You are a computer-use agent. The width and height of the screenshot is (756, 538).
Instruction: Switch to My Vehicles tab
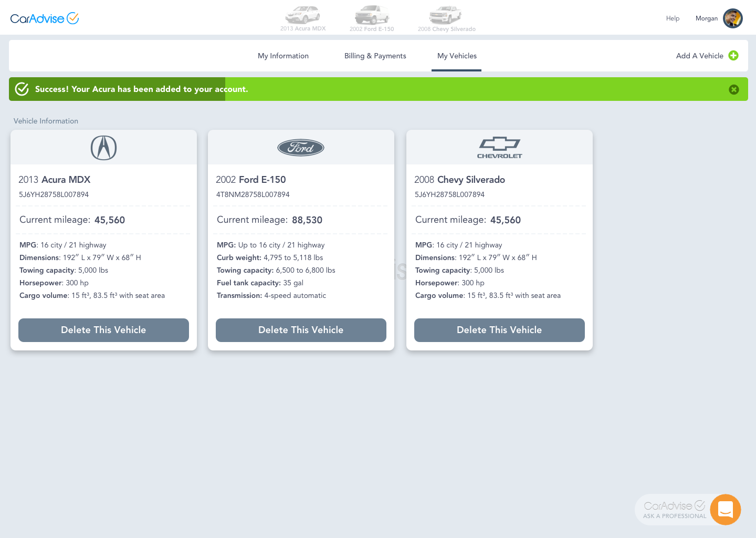[457, 56]
